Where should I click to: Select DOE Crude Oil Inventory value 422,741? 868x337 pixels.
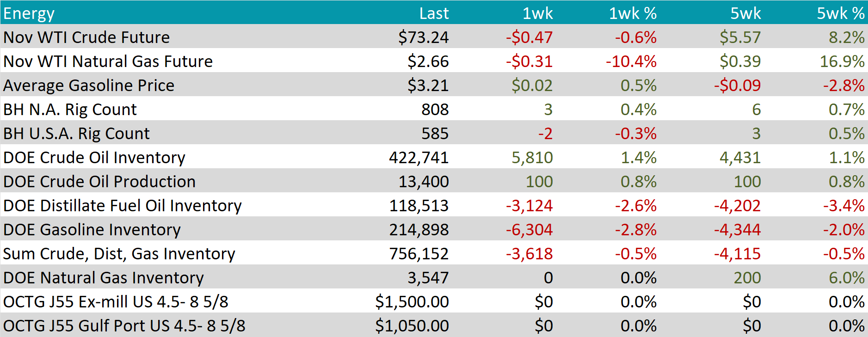[x=419, y=158]
